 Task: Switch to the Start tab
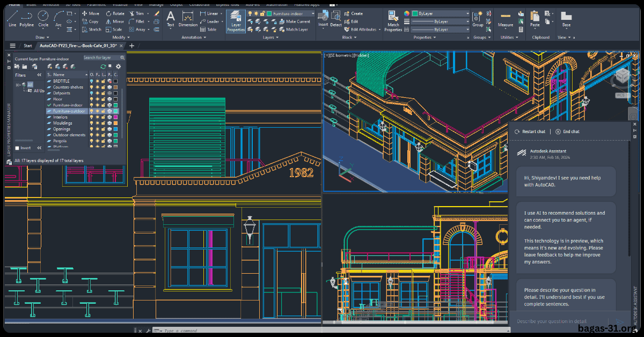[28, 46]
